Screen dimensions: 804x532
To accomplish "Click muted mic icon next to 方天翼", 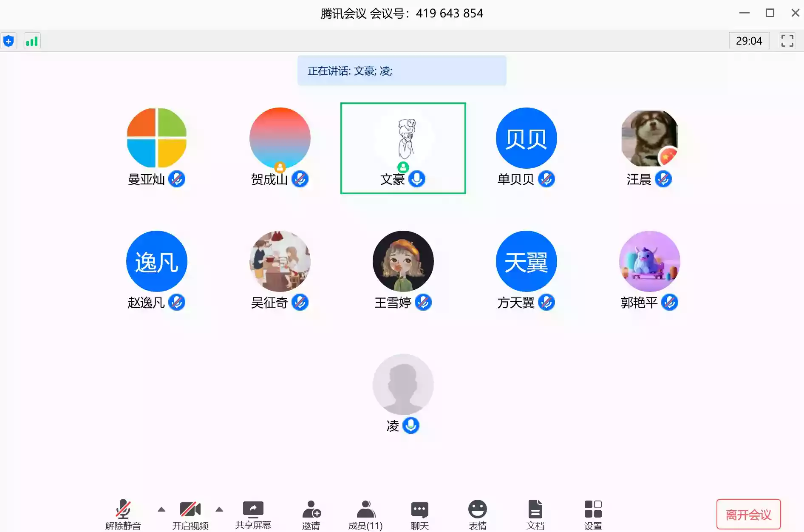I will tap(546, 302).
